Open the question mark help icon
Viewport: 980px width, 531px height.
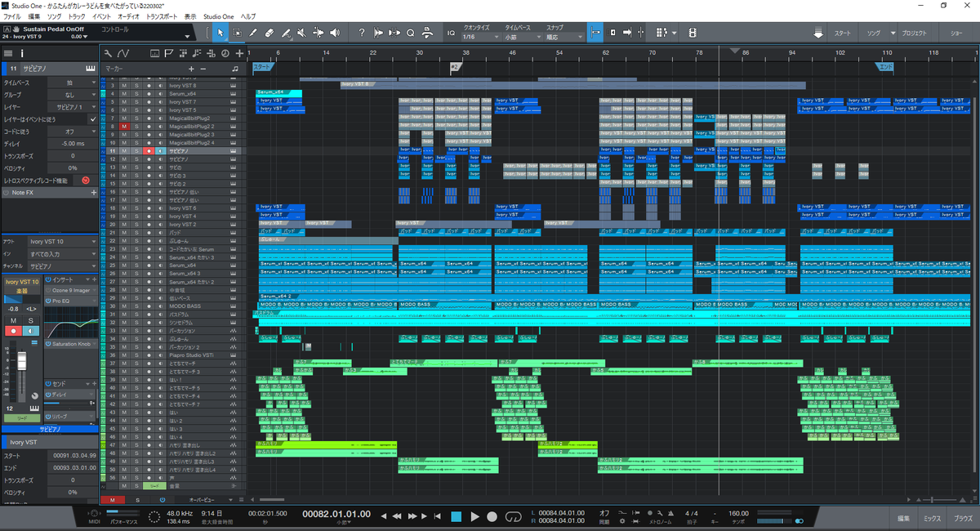[x=362, y=33]
